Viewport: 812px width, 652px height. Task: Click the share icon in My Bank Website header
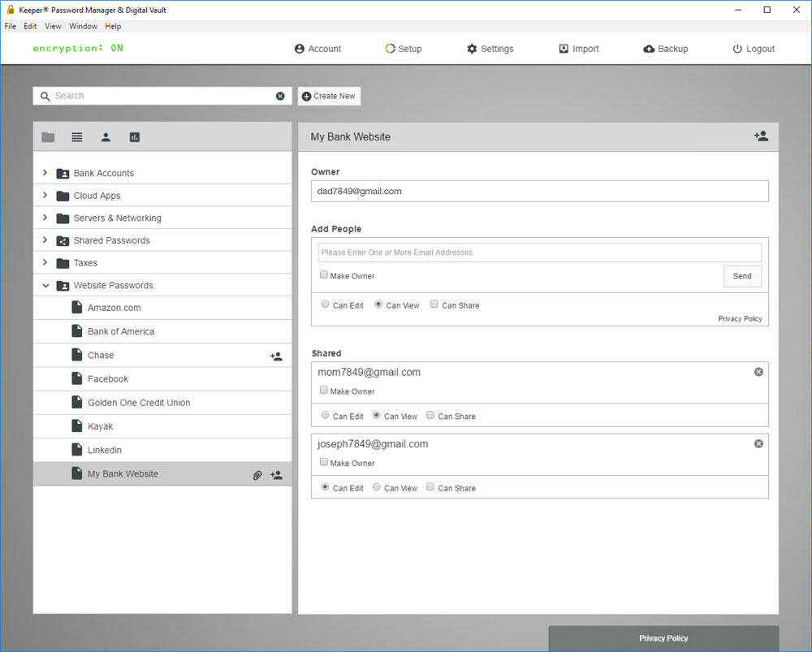pyautogui.click(x=762, y=136)
